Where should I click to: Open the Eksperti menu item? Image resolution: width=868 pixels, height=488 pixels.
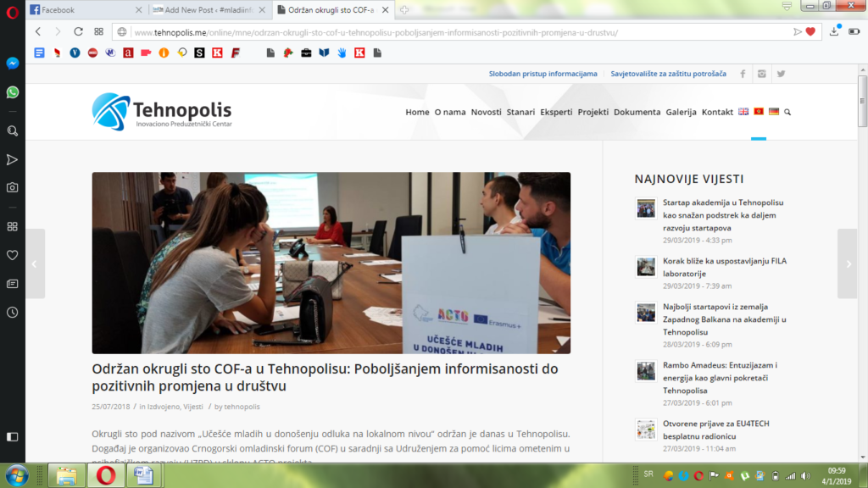pyautogui.click(x=556, y=112)
